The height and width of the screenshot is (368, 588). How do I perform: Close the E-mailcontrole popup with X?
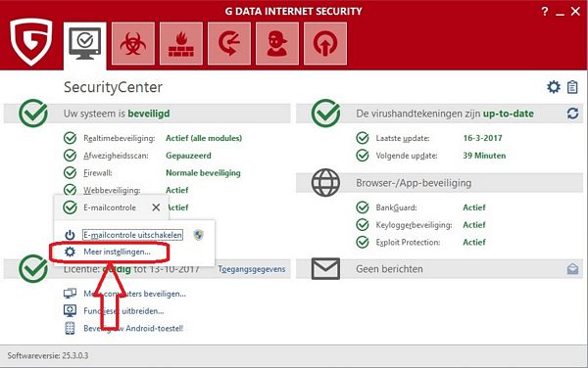click(156, 207)
